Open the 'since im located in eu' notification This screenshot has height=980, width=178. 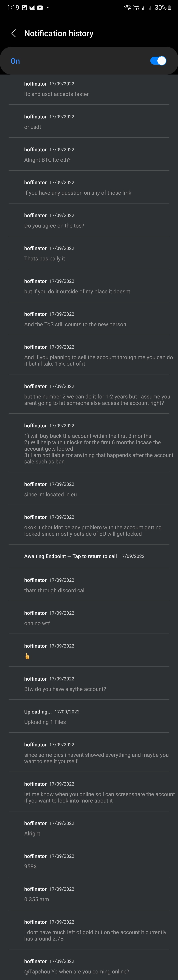[x=89, y=489]
